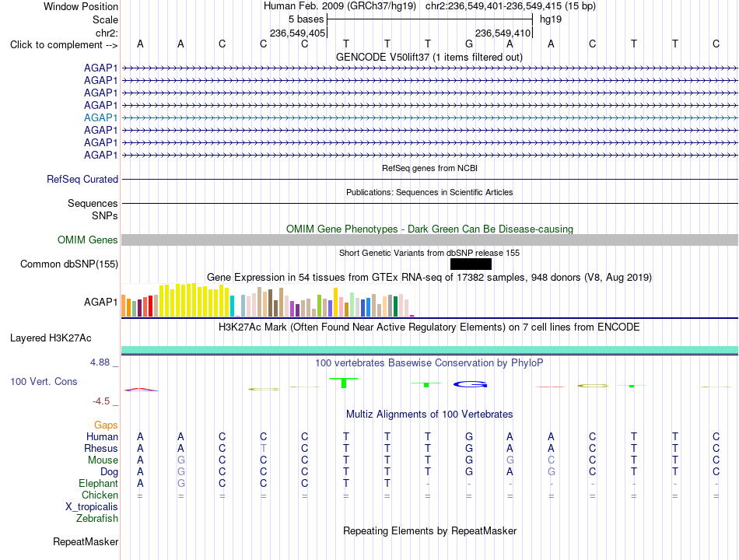Select the Zebrafish alignment row label
The width and height of the screenshot is (739, 560).
pyautogui.click(x=96, y=518)
